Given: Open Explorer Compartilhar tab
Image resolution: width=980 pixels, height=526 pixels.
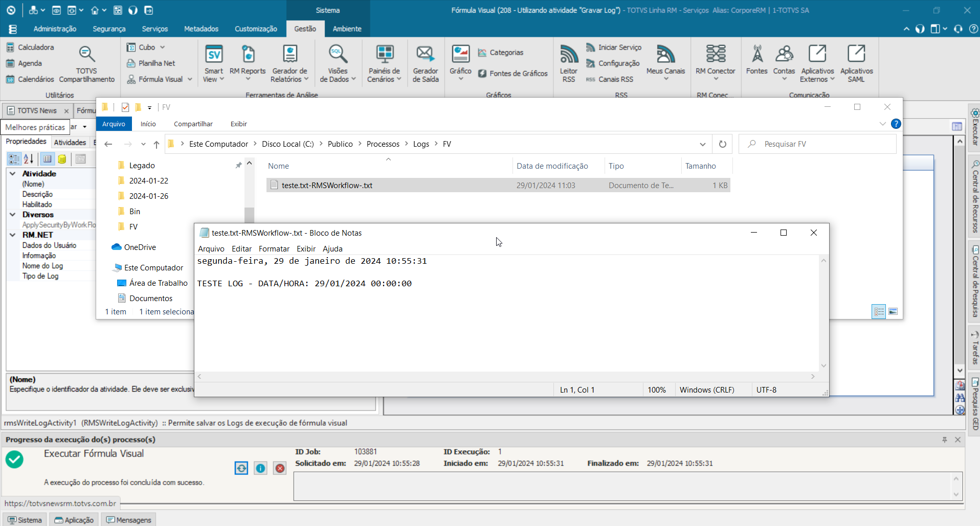Looking at the screenshot, I should click(x=193, y=124).
